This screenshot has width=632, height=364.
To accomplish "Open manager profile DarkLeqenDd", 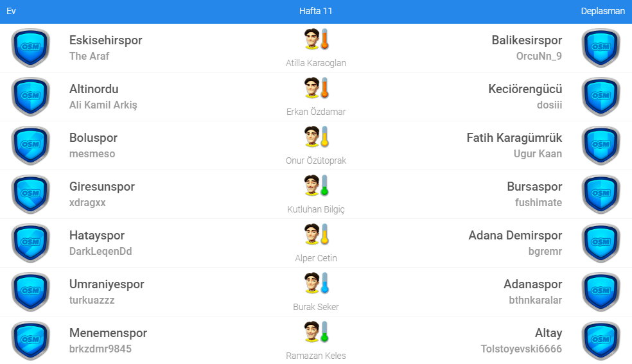I will tap(100, 252).
